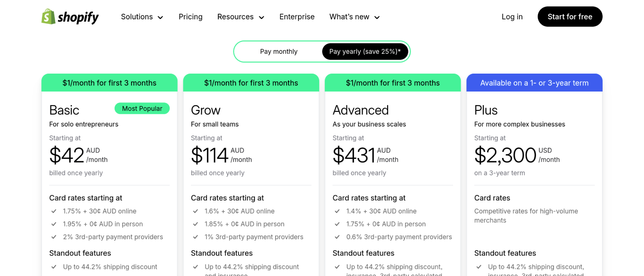Screen dimensions: 644x276
Task: Click the checkmark next to Grow's shipping discount feature
Action: click(x=196, y=267)
